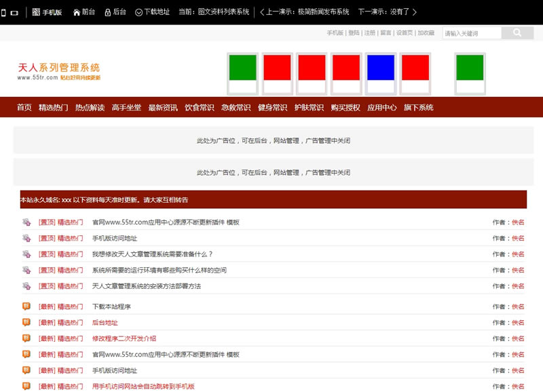Click the 注册 link in header
The image size is (543, 392).
369,33
